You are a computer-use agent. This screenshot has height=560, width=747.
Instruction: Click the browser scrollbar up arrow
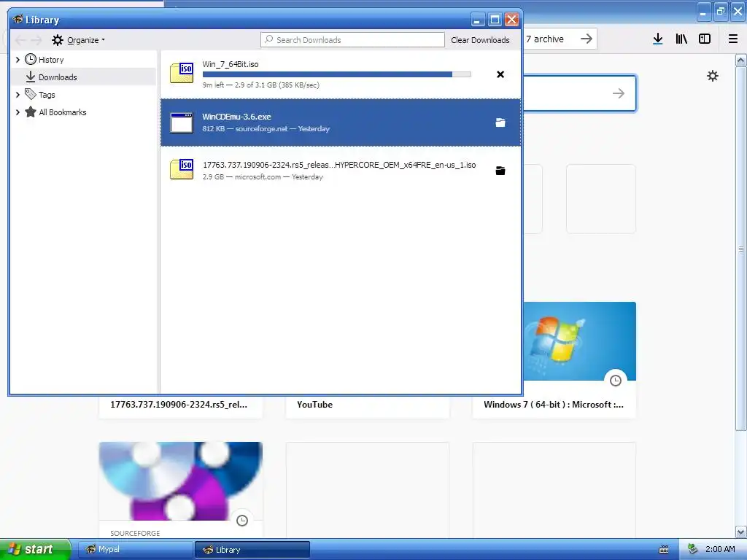[740, 60]
